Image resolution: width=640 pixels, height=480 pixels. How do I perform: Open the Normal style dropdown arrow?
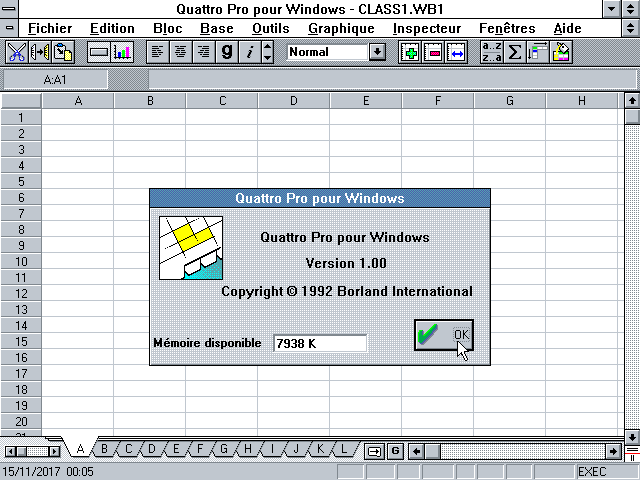378,52
